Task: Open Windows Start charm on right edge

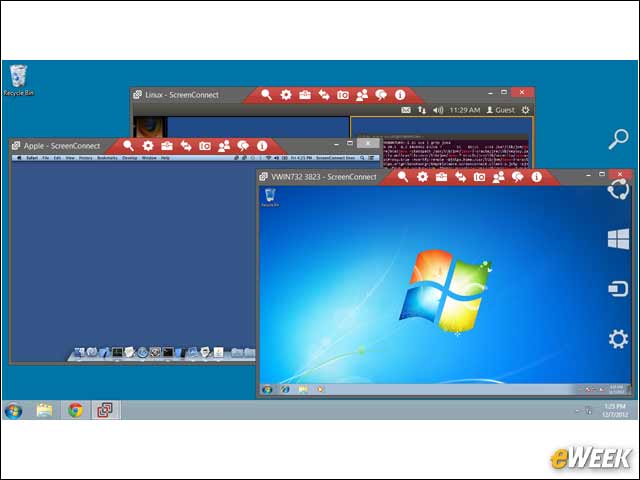Action: (618, 239)
